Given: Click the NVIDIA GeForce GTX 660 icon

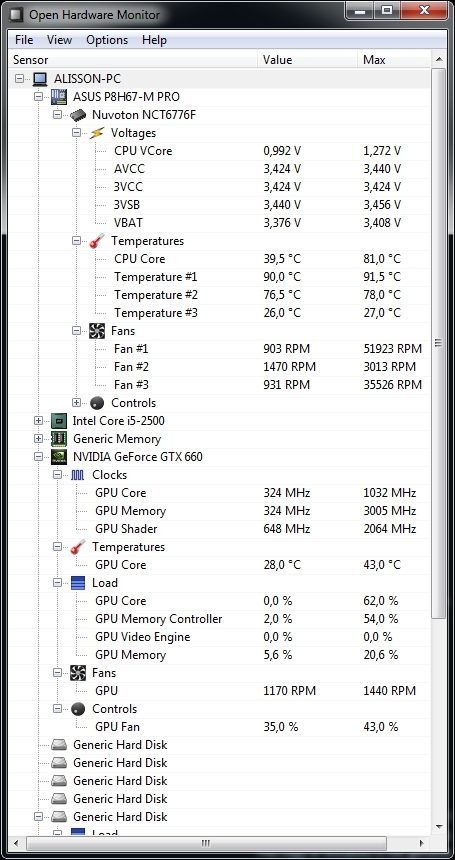Looking at the screenshot, I should pyautogui.click(x=59, y=457).
